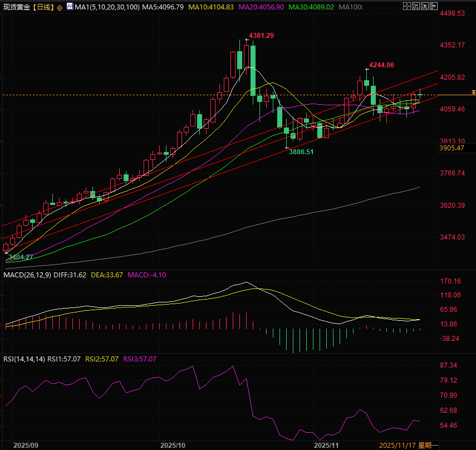Click the 2025/11/17 date label on time axis
This screenshot has width=476, height=450.
(397, 446)
